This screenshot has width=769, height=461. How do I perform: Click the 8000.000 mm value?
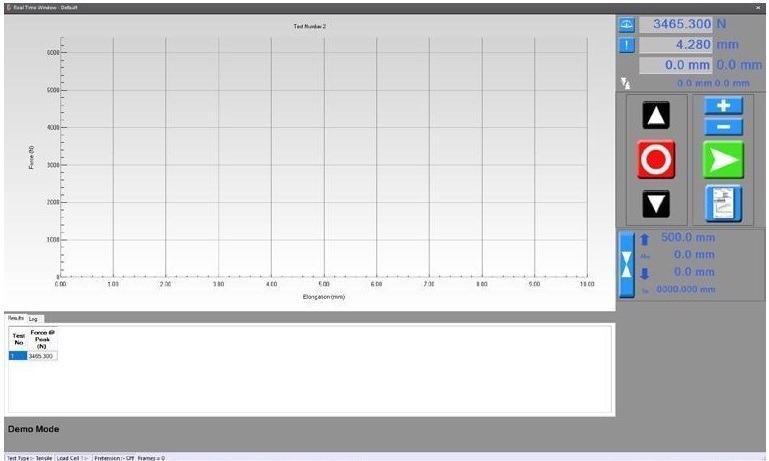[686, 289]
